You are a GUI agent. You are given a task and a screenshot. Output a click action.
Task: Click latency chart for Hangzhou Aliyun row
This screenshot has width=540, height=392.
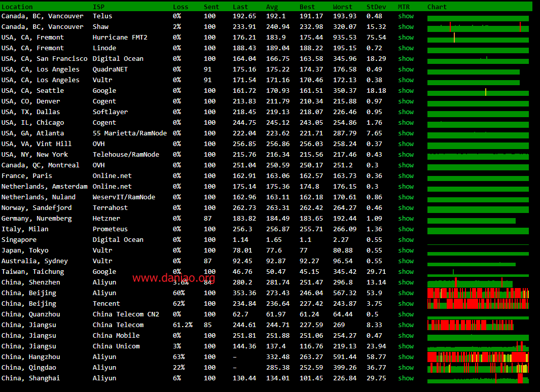(478, 357)
